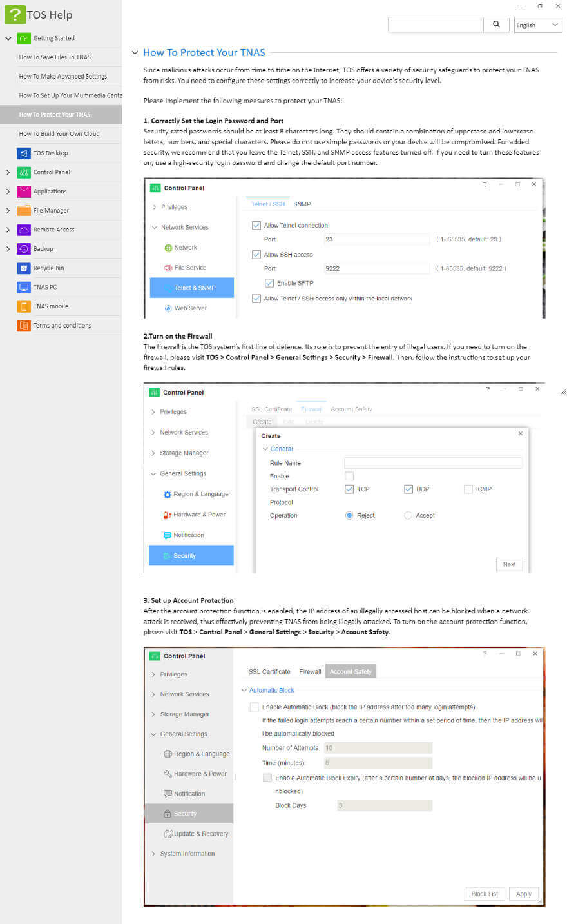Expand the Control Panel chevron in help sidebar
The image size is (567, 924).
tap(8, 172)
